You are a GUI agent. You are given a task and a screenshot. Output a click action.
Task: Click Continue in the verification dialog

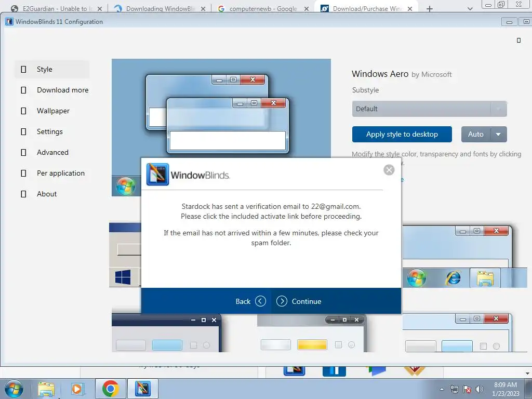[x=299, y=301]
